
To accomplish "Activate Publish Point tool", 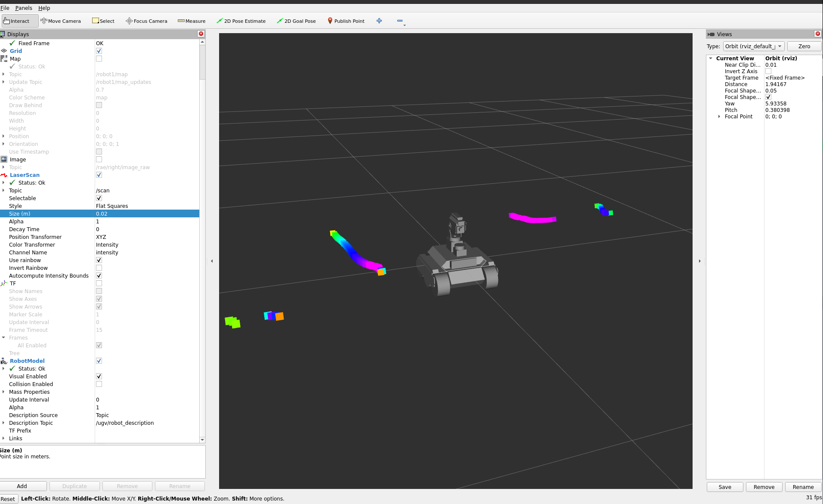I will pos(346,21).
